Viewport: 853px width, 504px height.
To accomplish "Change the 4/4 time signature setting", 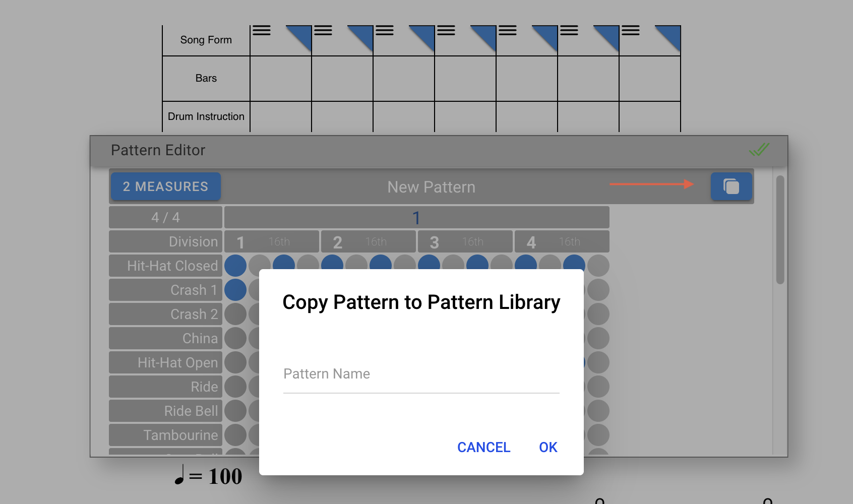I will pyautogui.click(x=165, y=217).
